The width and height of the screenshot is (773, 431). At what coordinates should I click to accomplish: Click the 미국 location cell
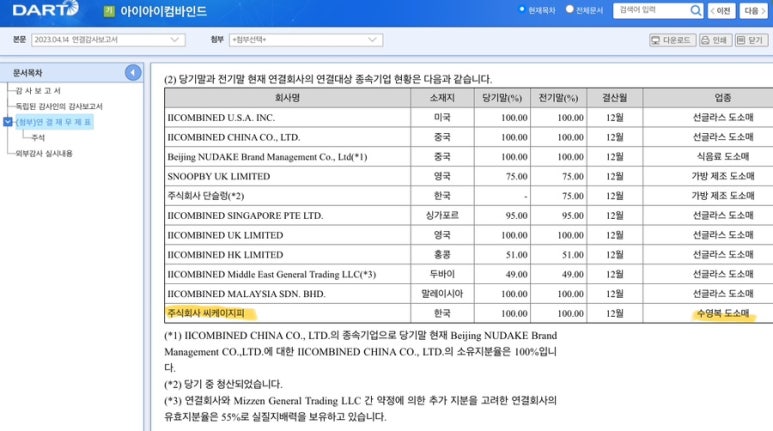tap(442, 118)
